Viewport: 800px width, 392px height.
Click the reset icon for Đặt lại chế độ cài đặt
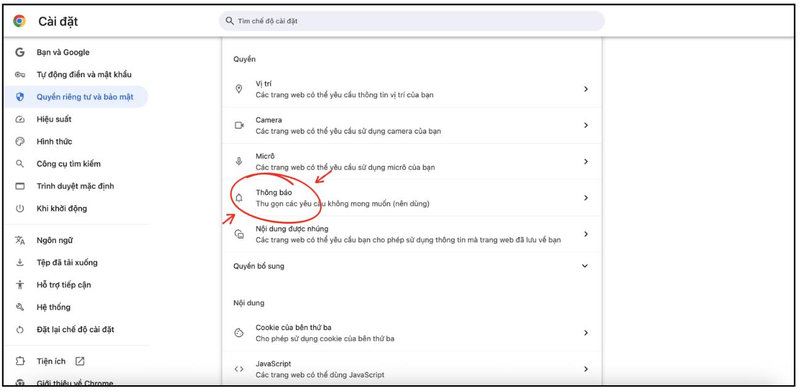(20, 329)
